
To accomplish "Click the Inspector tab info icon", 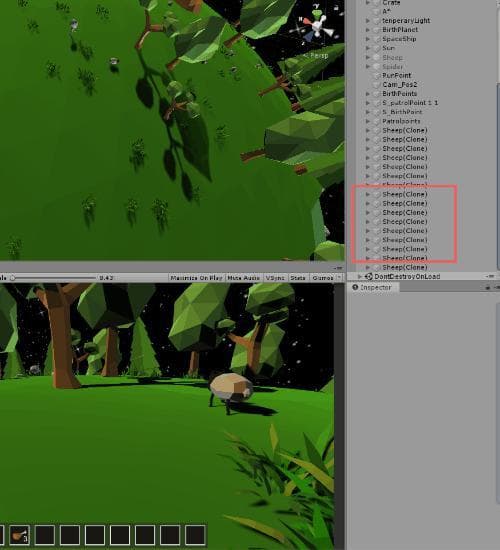I will pos(355,287).
